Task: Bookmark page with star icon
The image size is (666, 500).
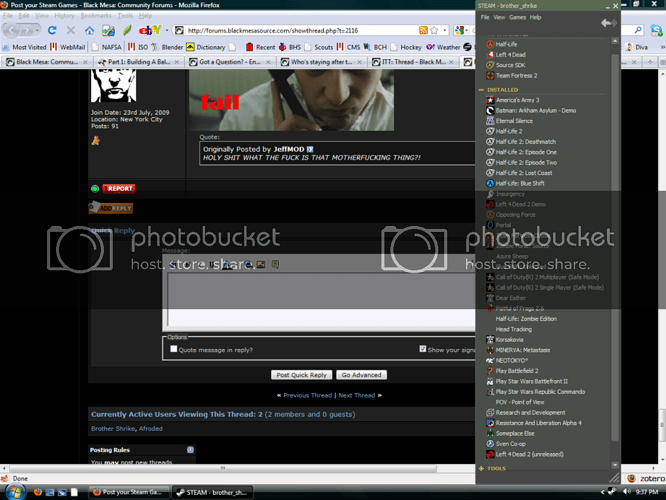Action: pos(434,30)
